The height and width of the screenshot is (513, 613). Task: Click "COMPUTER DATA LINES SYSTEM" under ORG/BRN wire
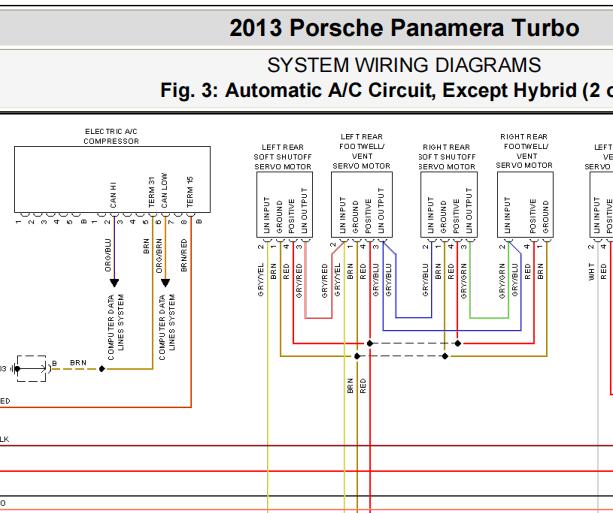coord(167,327)
